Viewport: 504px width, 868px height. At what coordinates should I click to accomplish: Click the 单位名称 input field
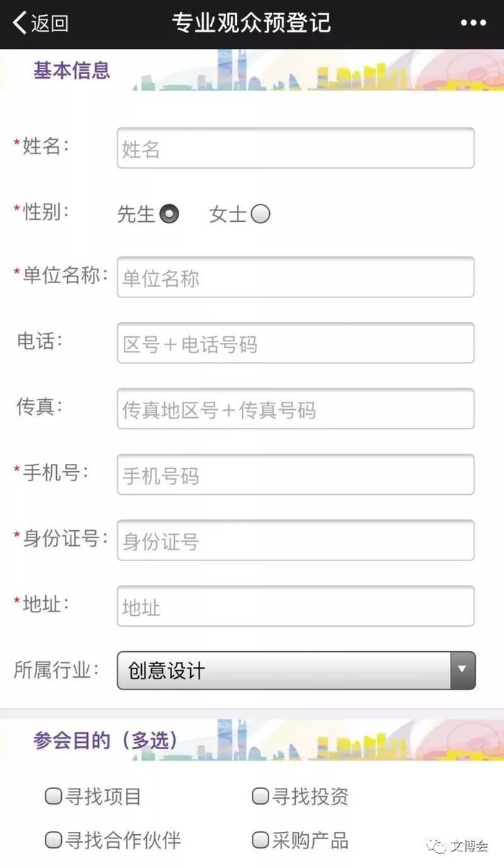295,277
